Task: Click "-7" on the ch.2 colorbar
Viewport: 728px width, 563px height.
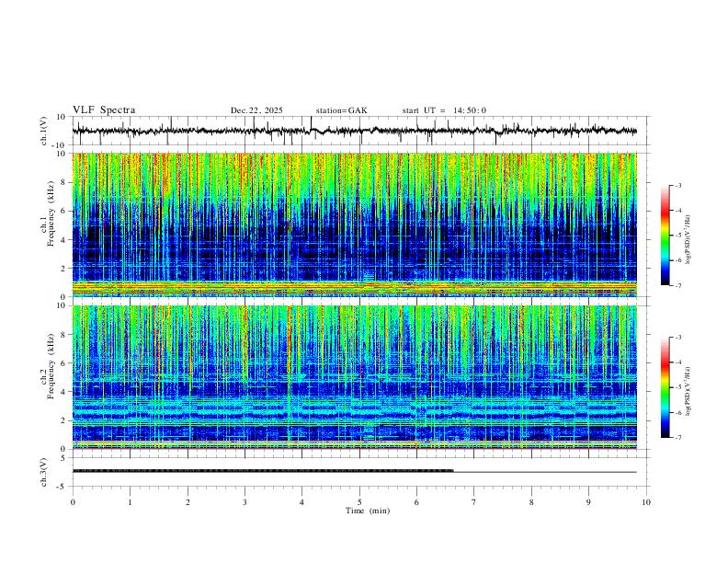Action: pos(678,438)
